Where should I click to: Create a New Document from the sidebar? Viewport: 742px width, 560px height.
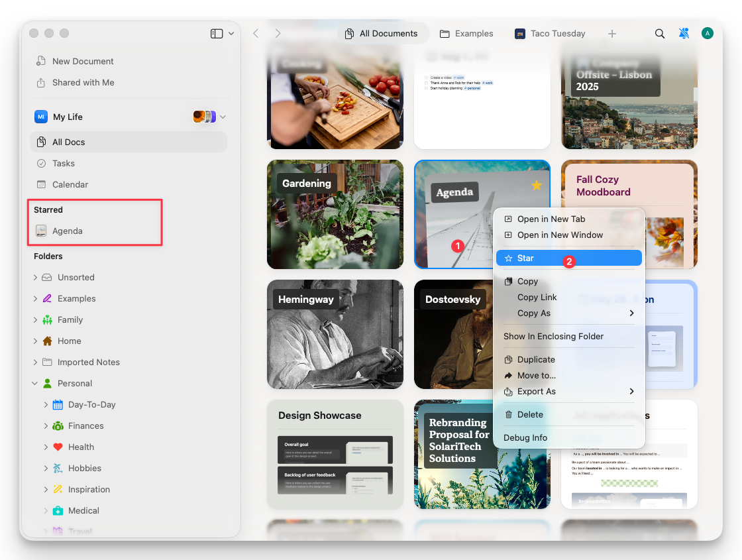pos(83,61)
